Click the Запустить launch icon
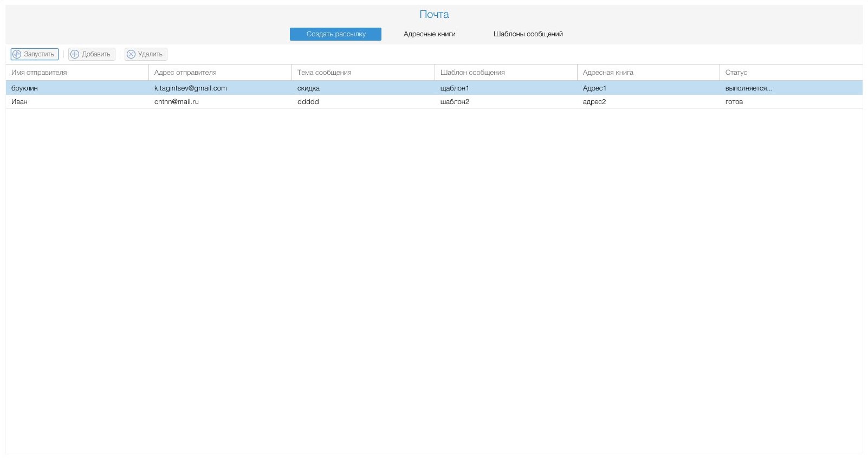The height and width of the screenshot is (458, 868). [17, 54]
